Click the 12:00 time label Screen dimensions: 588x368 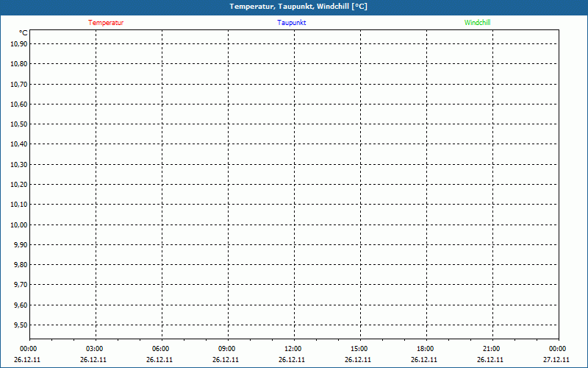pyautogui.click(x=293, y=349)
